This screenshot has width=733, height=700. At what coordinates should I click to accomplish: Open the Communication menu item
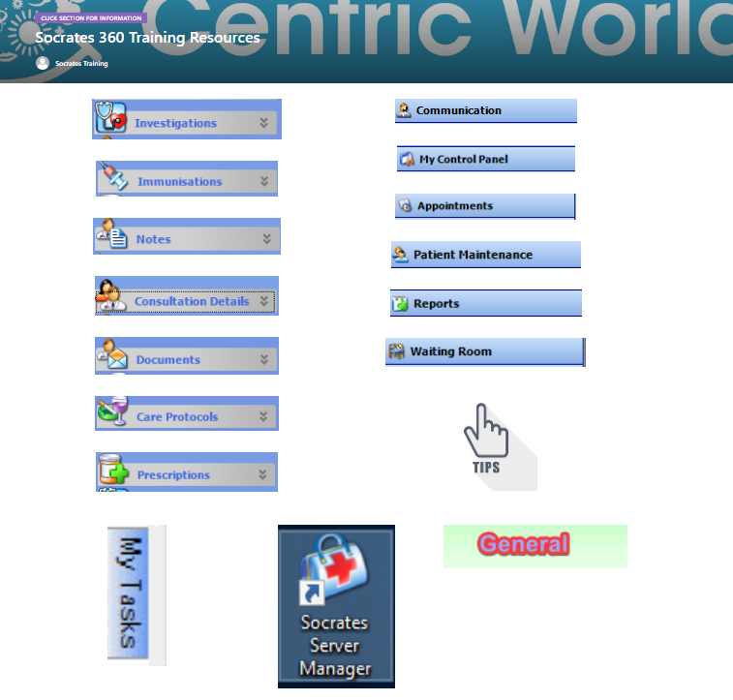[485, 110]
